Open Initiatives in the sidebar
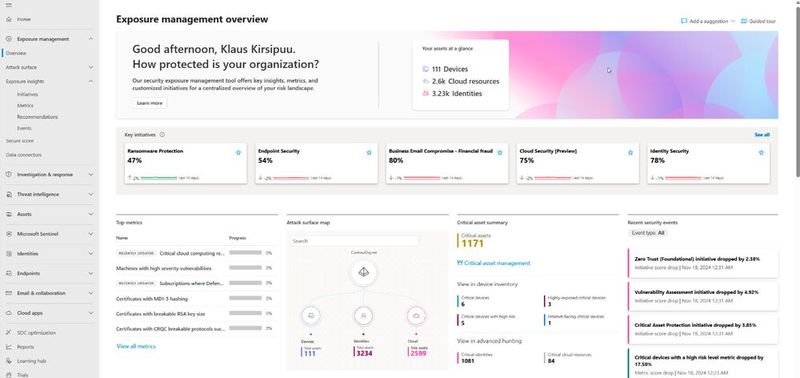This screenshot has height=378, width=800. click(27, 94)
